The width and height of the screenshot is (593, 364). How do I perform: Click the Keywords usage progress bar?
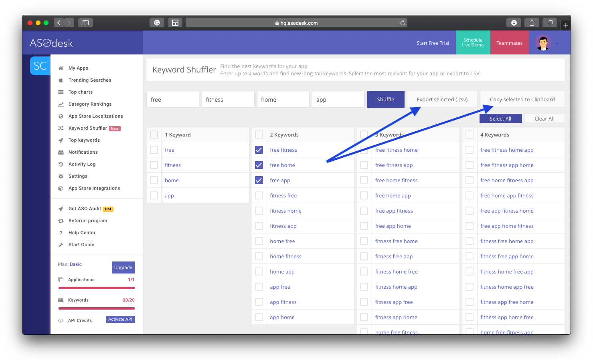(x=97, y=308)
